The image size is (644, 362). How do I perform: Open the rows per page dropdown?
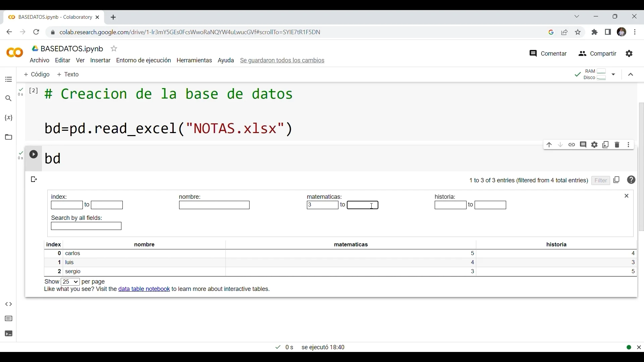[70, 282]
